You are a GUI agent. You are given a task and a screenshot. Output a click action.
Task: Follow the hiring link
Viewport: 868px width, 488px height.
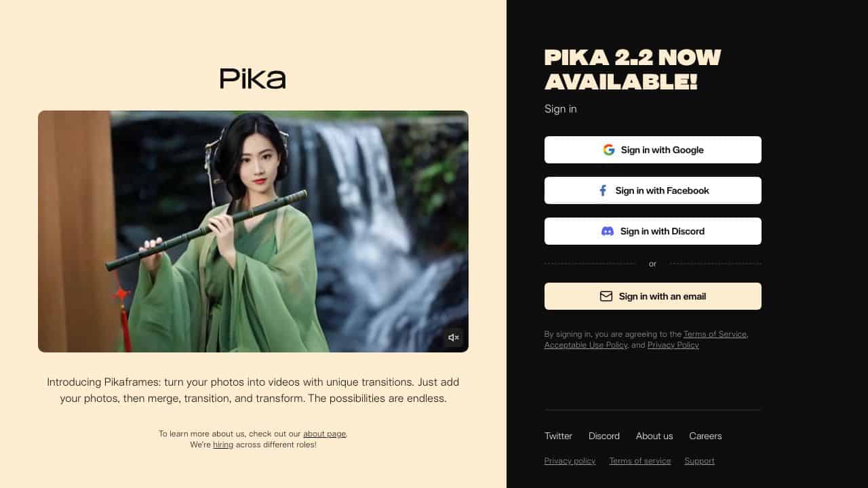223,445
